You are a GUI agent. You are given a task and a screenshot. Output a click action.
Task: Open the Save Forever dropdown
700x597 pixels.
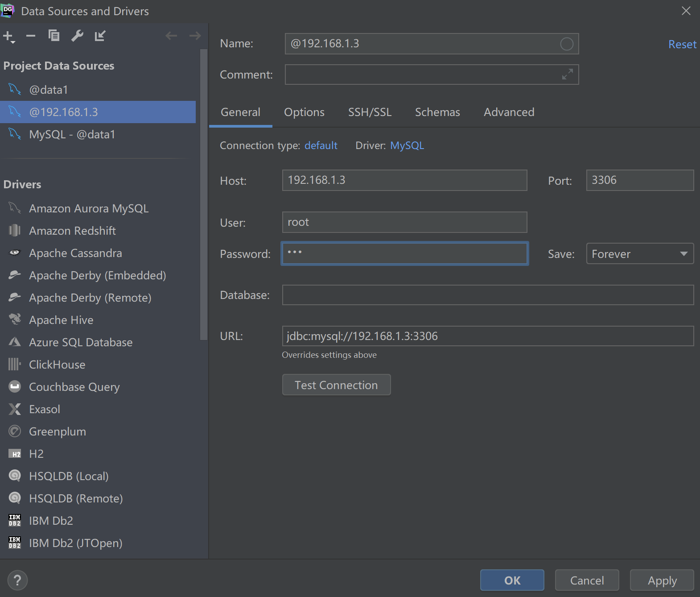[640, 254]
